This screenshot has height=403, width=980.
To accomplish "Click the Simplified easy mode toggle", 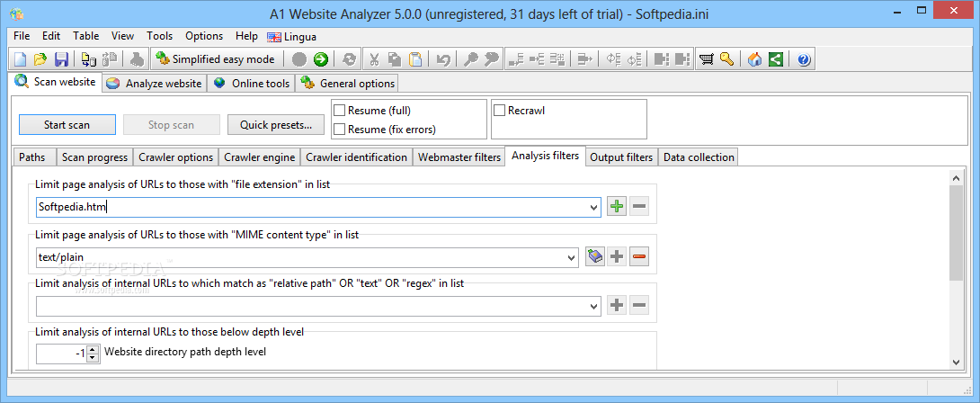I will (216, 59).
